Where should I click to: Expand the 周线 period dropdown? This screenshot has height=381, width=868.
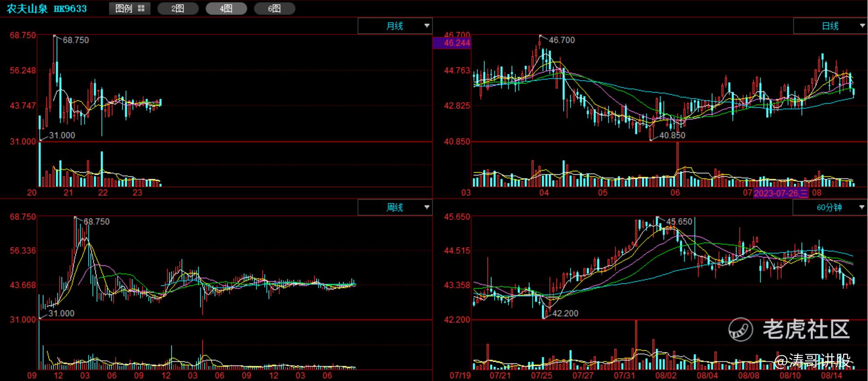395,208
